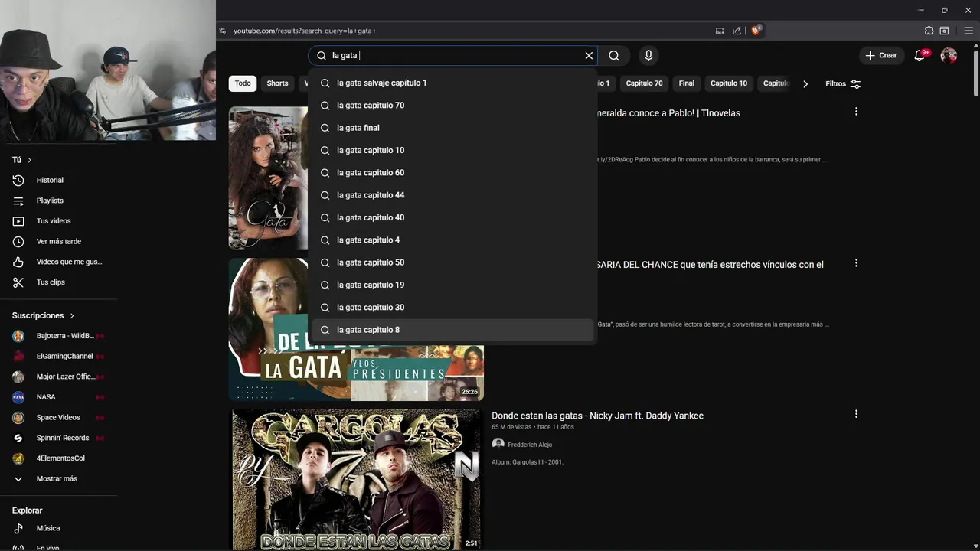Viewport: 980px width, 551px height.
Task: Click the magnifier search submit button
Action: 614,55
